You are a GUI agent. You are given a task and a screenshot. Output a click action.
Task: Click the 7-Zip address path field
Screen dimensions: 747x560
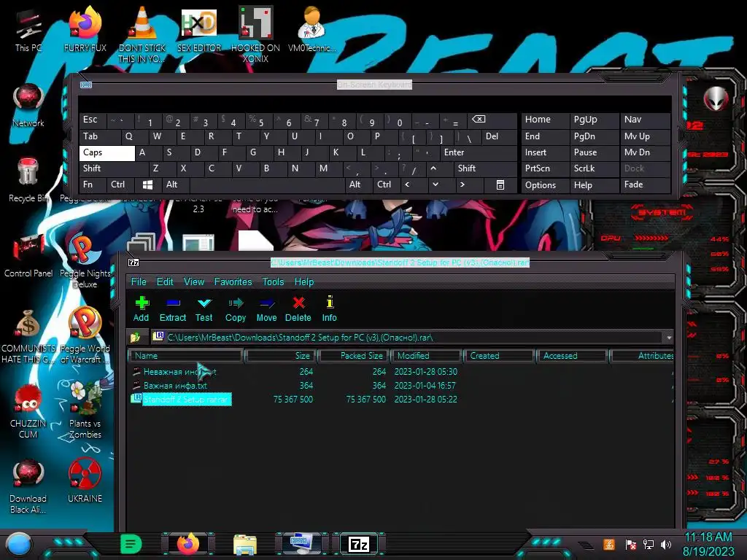point(407,338)
